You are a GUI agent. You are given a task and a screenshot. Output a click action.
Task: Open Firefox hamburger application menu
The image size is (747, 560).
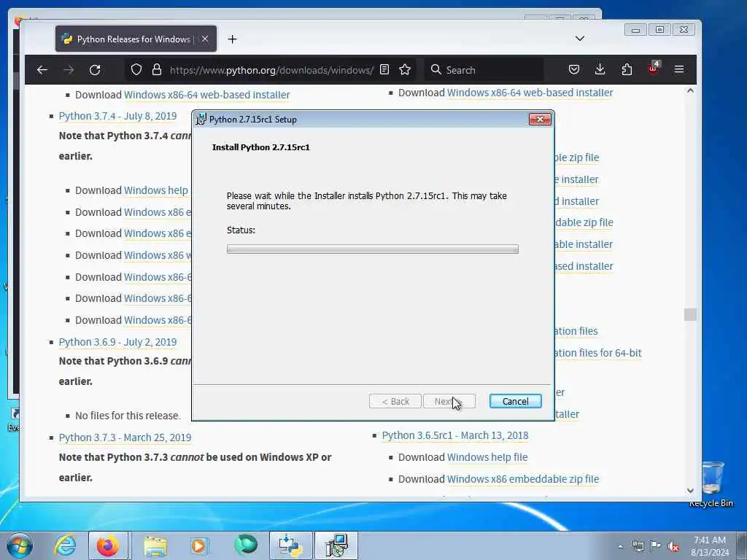point(679,70)
